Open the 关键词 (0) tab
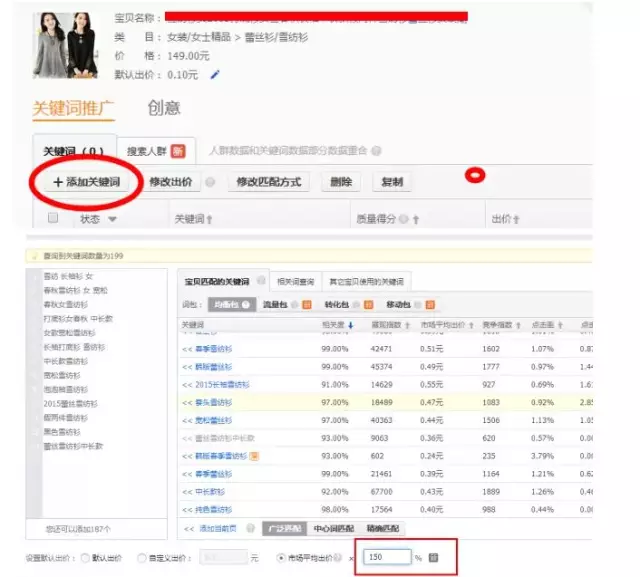 pos(74,151)
